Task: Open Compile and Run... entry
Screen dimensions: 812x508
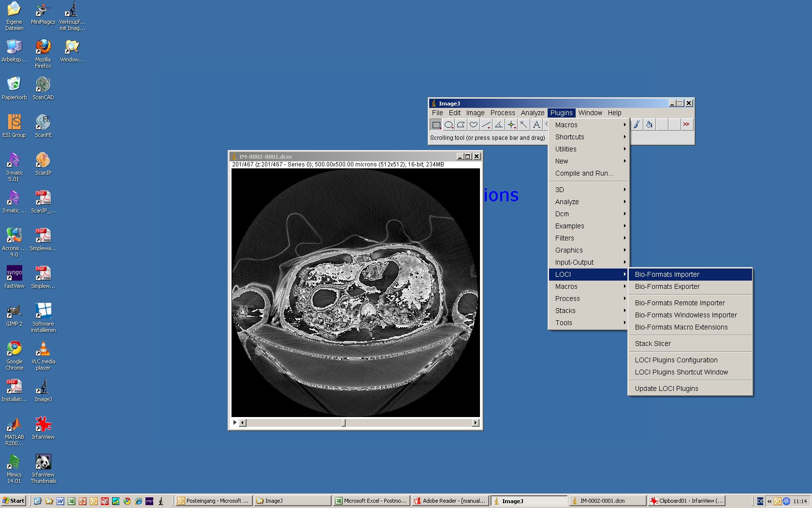Action: pos(584,173)
